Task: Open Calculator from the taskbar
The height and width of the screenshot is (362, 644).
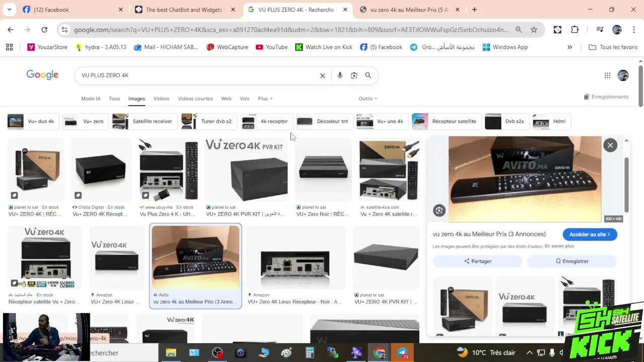Action: [310, 353]
